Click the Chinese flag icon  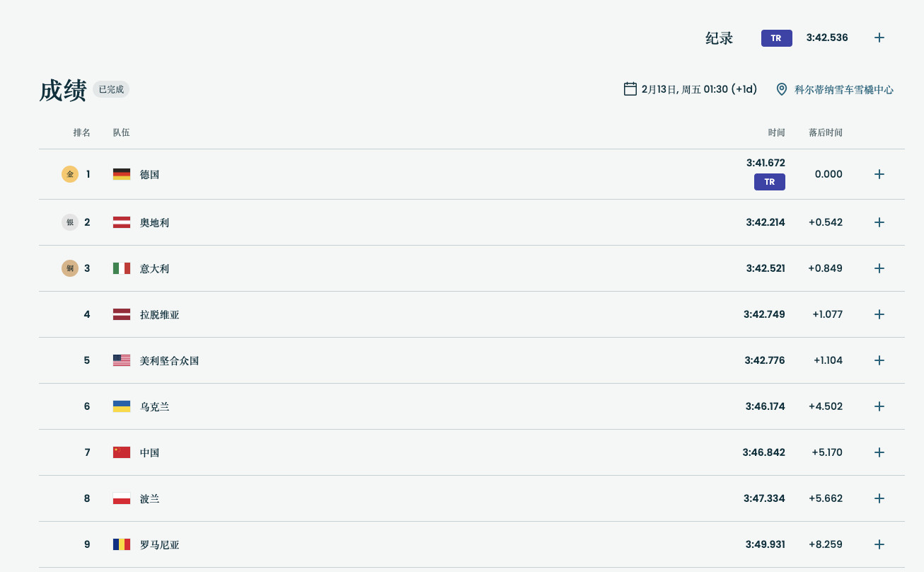[x=122, y=452]
